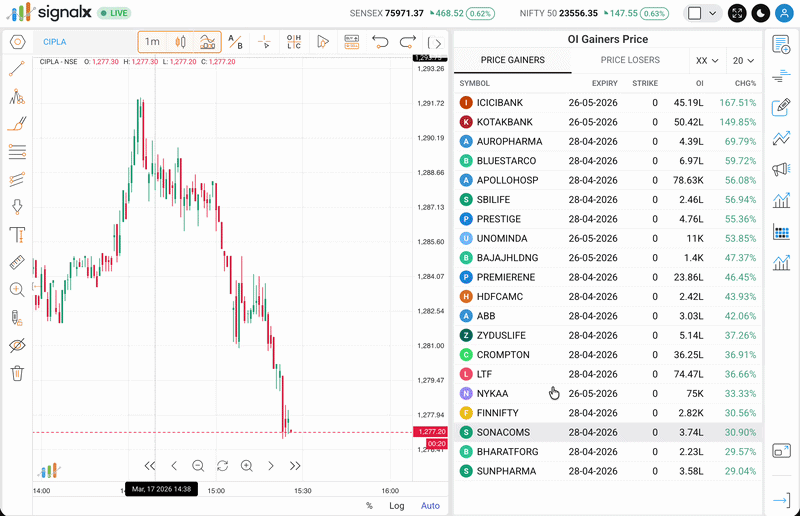This screenshot has height=516, width=800.
Task: Jump the chart to the earliest bars with the double-left arrow
Action: tap(149, 465)
